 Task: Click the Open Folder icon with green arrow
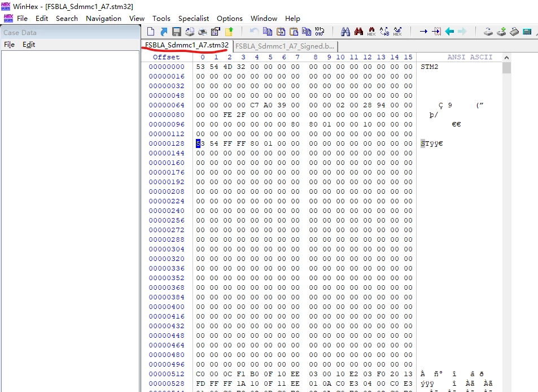tap(229, 32)
